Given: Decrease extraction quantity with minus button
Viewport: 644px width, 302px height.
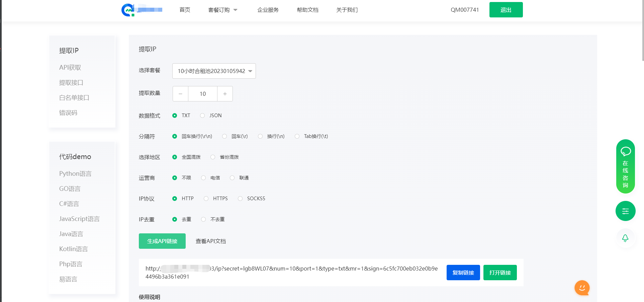Looking at the screenshot, I should 180,94.
